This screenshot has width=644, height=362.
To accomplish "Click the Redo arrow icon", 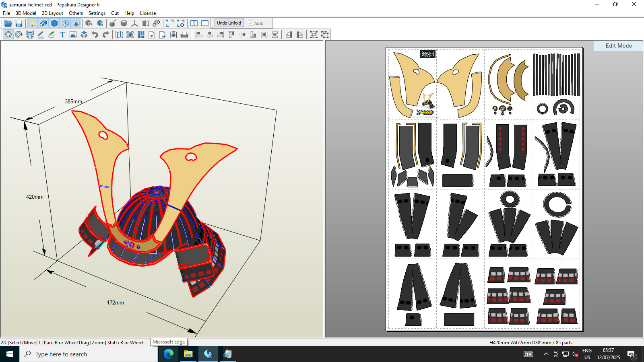I will tap(105, 35).
